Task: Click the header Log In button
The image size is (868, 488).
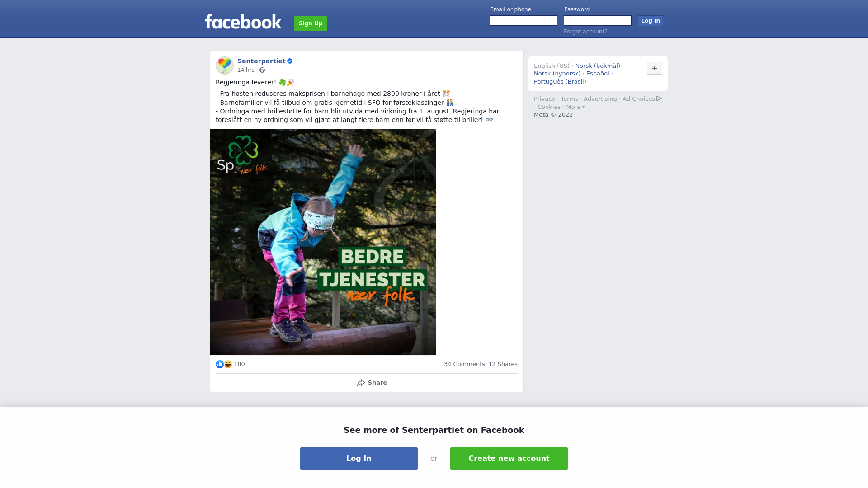Action: click(x=651, y=21)
